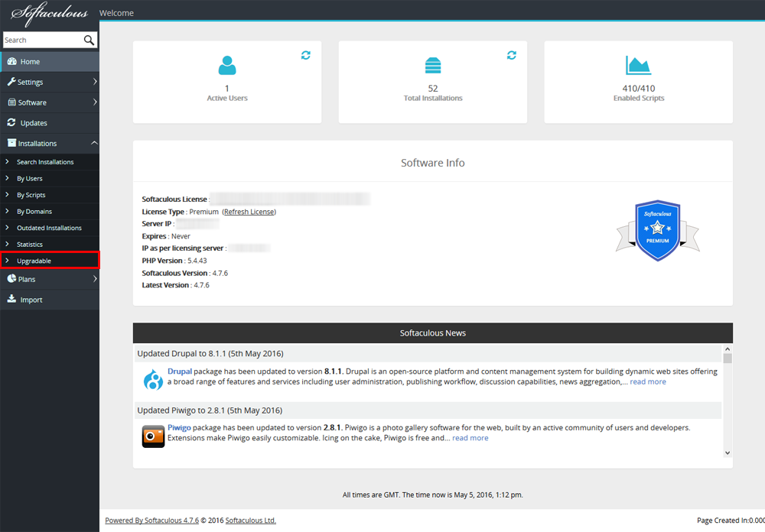Image resolution: width=765 pixels, height=532 pixels.
Task: Open Outdated Installations submenu item
Action: tap(50, 228)
